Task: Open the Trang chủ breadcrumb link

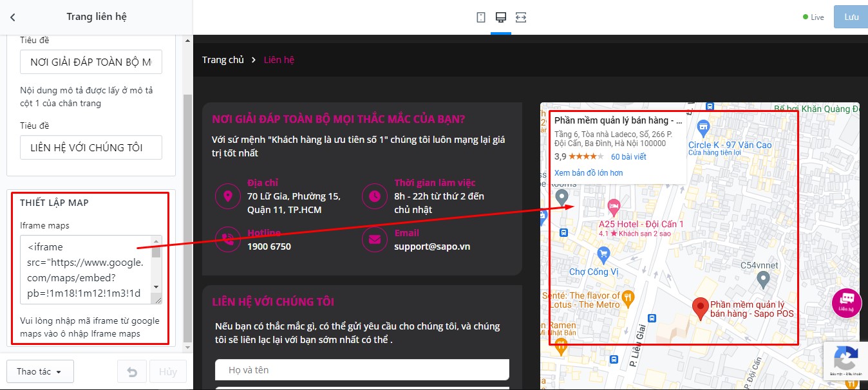Action: 223,60
